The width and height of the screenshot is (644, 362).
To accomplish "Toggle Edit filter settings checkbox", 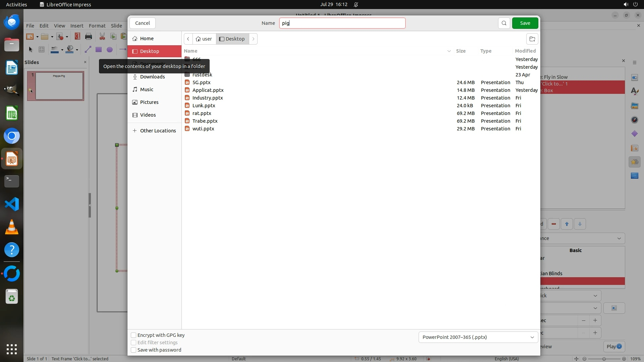I will coord(133,343).
